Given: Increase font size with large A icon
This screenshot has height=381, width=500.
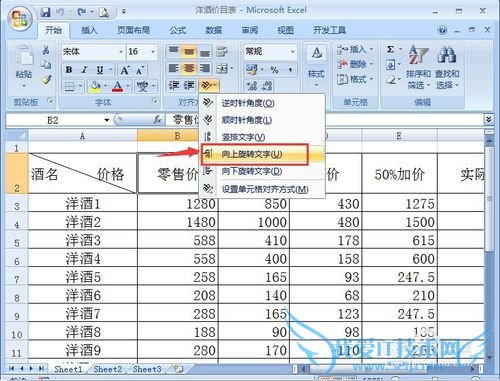Looking at the screenshot, I should pos(125,70).
